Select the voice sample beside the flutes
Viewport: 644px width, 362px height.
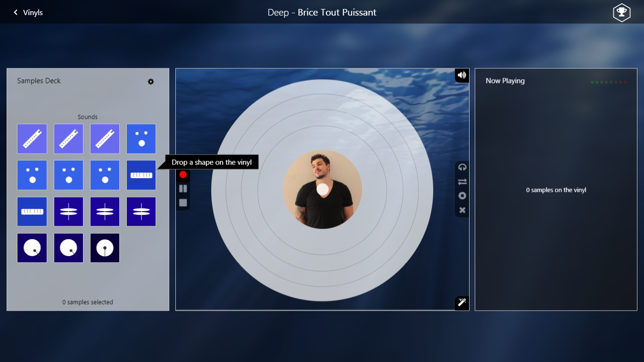[x=141, y=139]
